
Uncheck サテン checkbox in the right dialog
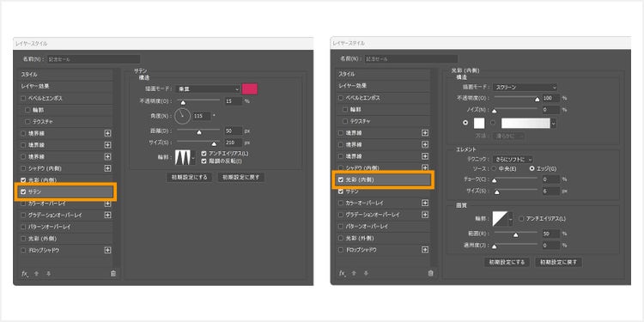click(341, 191)
